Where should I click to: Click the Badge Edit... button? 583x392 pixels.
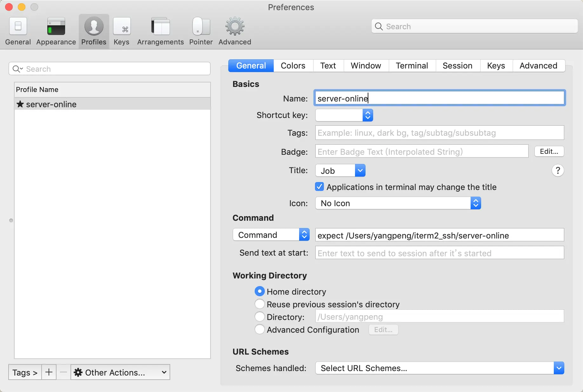click(x=549, y=151)
